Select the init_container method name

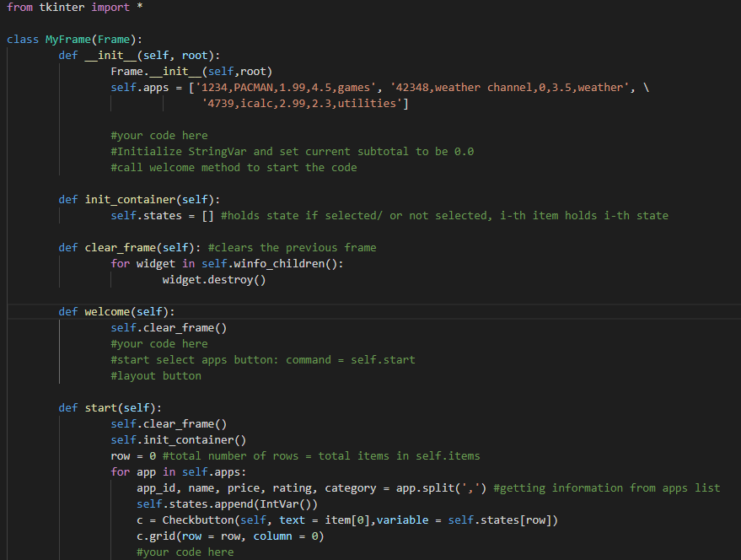tap(131, 199)
